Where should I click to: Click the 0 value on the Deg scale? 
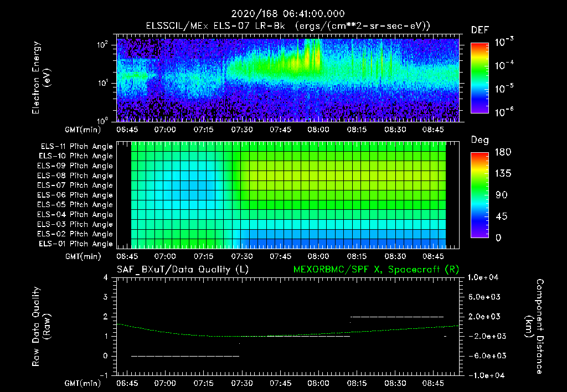click(498, 238)
